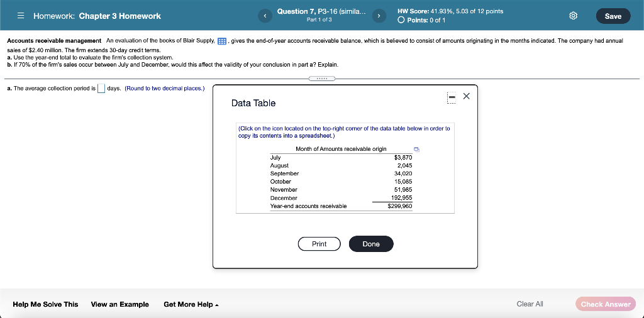The width and height of the screenshot is (644, 318).
Task: Click Check Answer button
Action: tap(606, 304)
